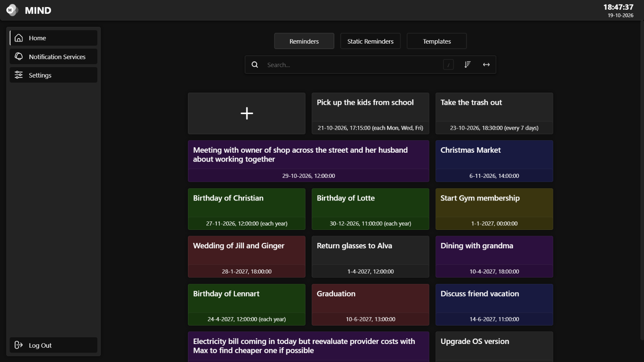Click the Home house icon
Image resolution: width=644 pixels, height=362 pixels.
pyautogui.click(x=19, y=38)
